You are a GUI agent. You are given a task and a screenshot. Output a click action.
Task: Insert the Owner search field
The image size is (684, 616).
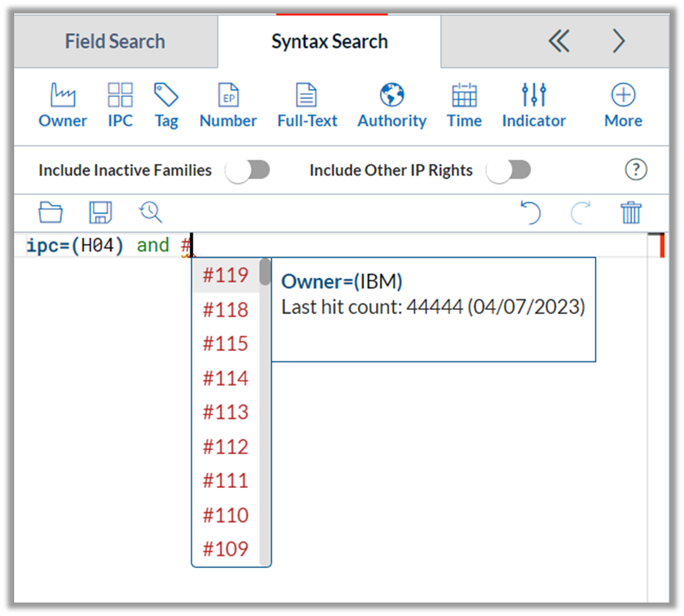63,106
